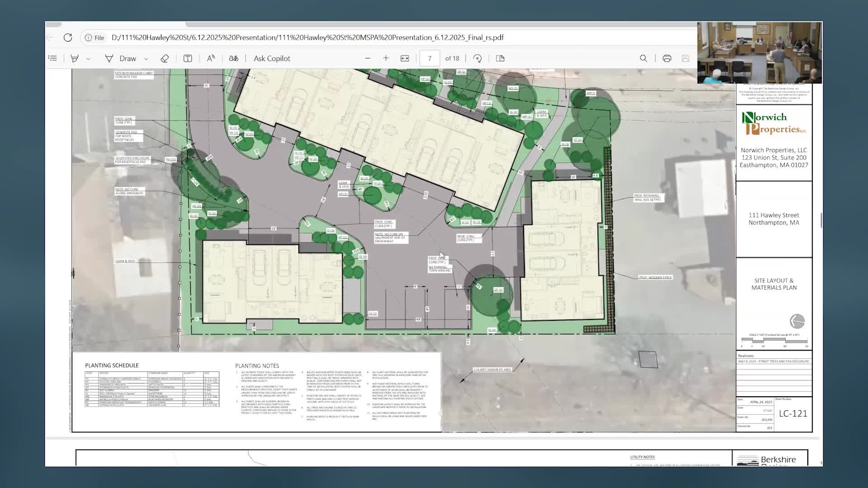Click '111 Hawley Street' in title block
Viewport: 868px width, 488px height.
774,215
